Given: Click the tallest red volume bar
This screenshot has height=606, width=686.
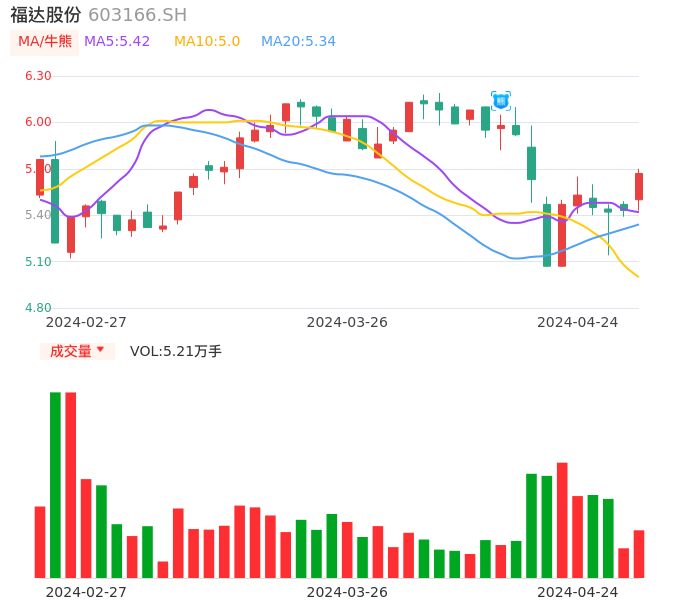Looking at the screenshot, I should point(71,484).
